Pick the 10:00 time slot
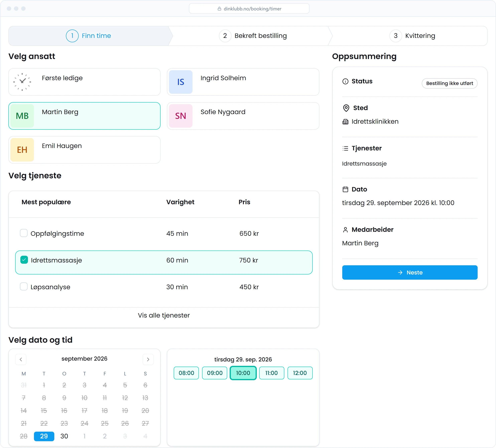 pyautogui.click(x=243, y=373)
